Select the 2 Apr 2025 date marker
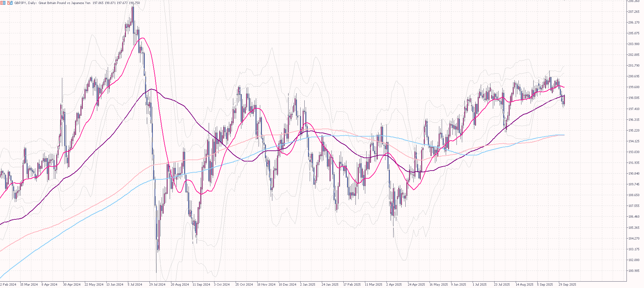This screenshot has height=288, width=644. [394, 285]
